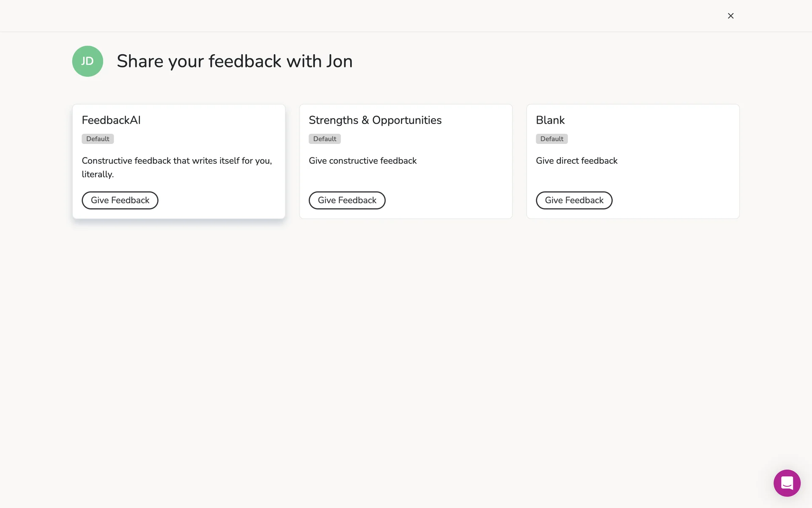The height and width of the screenshot is (508, 812).
Task: Give feedback using Strengths & Opportunities template
Action: [347, 200]
